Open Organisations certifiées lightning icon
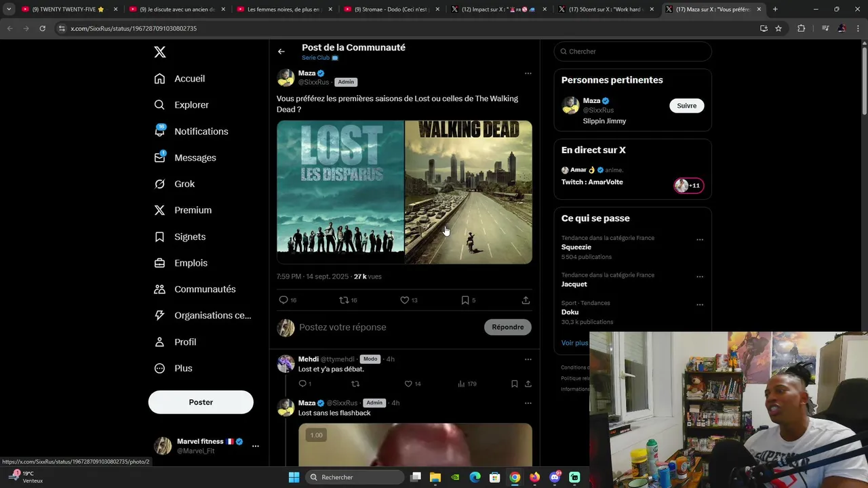 click(x=159, y=315)
